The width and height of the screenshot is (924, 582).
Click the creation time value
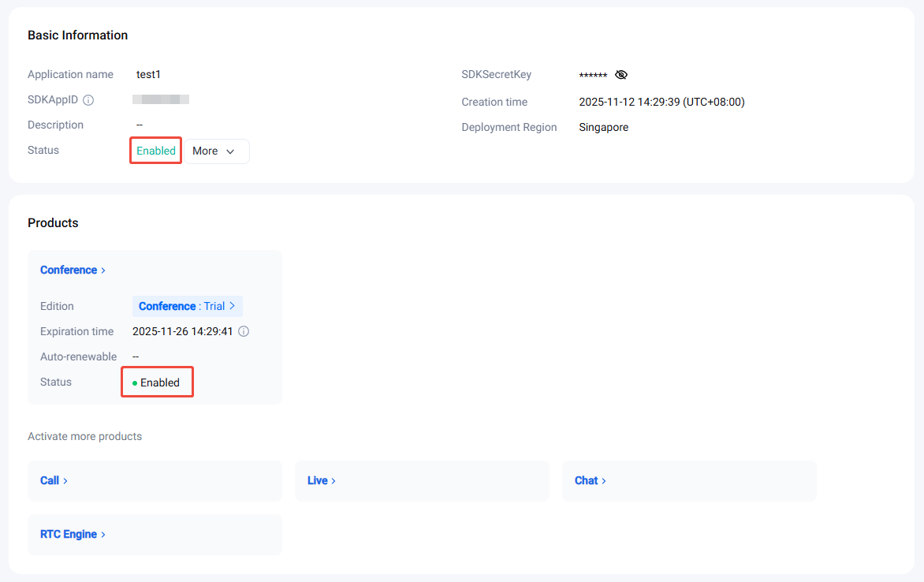click(661, 102)
